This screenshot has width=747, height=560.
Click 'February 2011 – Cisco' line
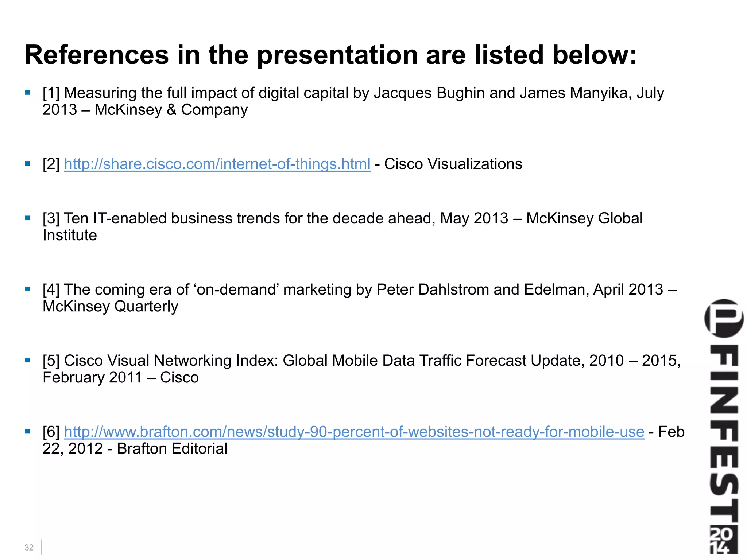click(121, 378)
